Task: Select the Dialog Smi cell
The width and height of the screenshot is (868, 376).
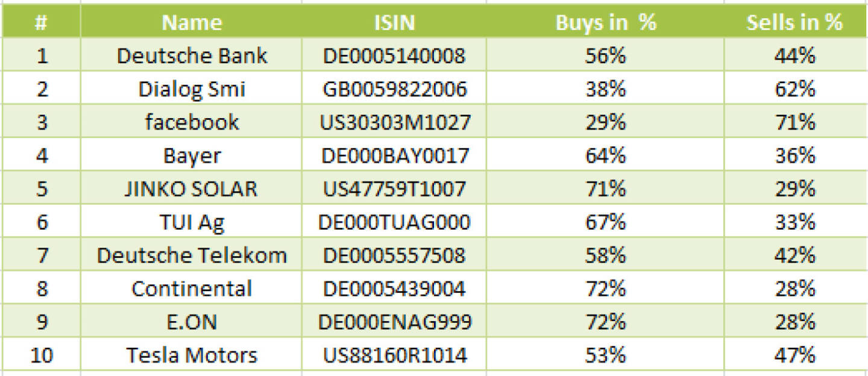Action: 191,89
